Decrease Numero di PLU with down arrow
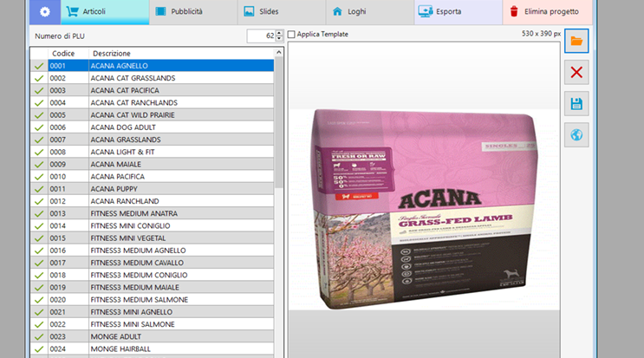 click(x=279, y=39)
